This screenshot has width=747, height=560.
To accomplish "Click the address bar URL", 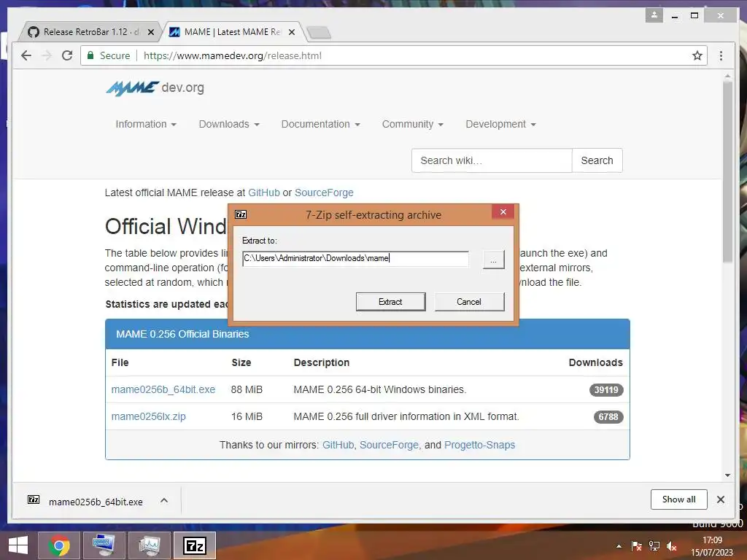I will coord(233,55).
